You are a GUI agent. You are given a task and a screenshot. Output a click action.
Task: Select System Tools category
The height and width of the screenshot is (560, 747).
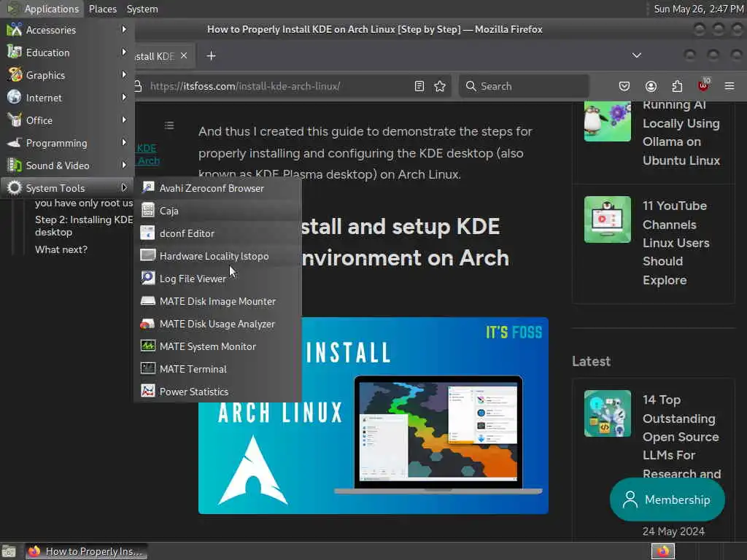pos(67,187)
